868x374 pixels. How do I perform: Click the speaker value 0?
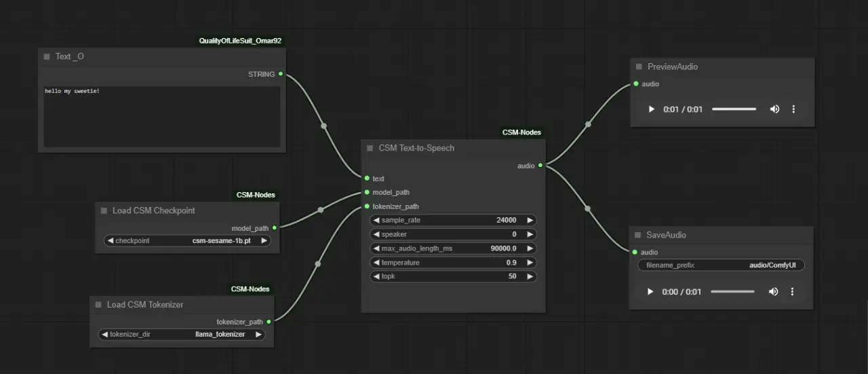coord(515,235)
